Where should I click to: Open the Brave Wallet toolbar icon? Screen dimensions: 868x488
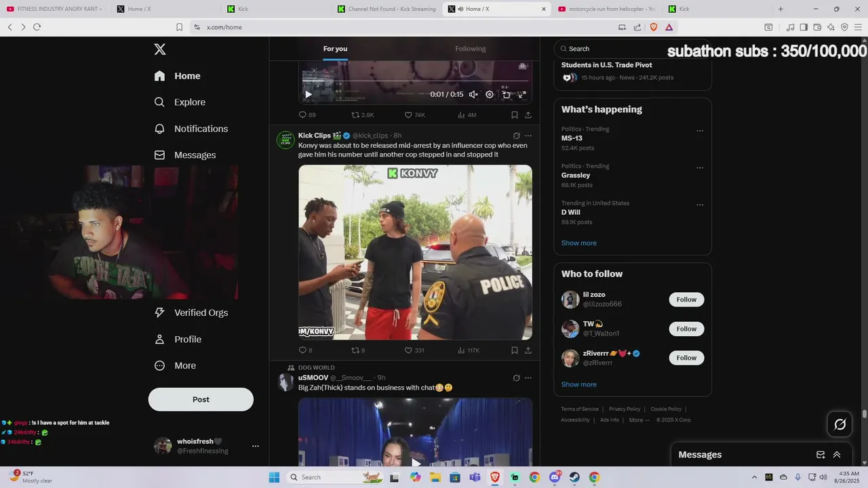pos(817,27)
